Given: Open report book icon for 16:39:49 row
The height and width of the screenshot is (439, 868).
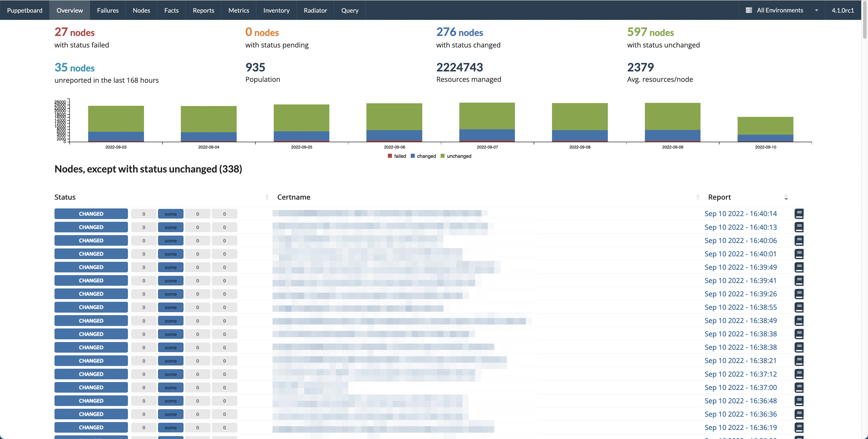Looking at the screenshot, I should [x=799, y=267].
